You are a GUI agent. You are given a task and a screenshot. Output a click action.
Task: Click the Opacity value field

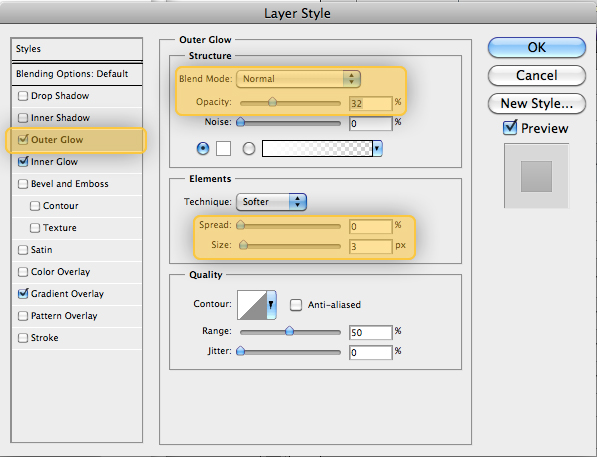pyautogui.click(x=370, y=103)
